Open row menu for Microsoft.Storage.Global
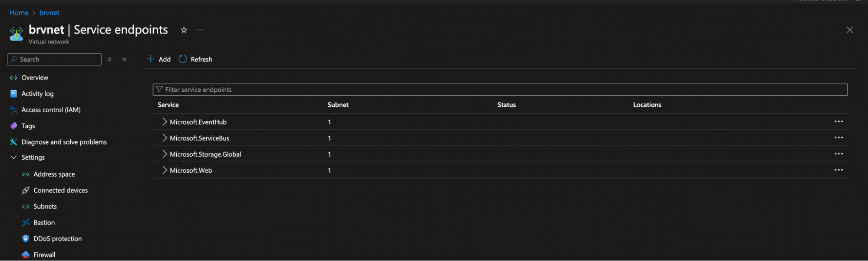Viewport: 868px width, 261px height. (838, 154)
